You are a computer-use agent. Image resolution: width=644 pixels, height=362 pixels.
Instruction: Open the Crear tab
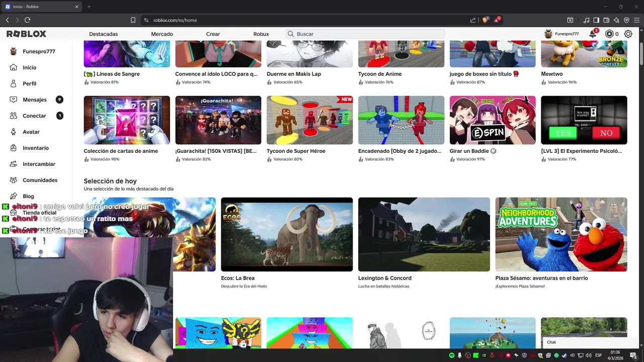point(213,34)
